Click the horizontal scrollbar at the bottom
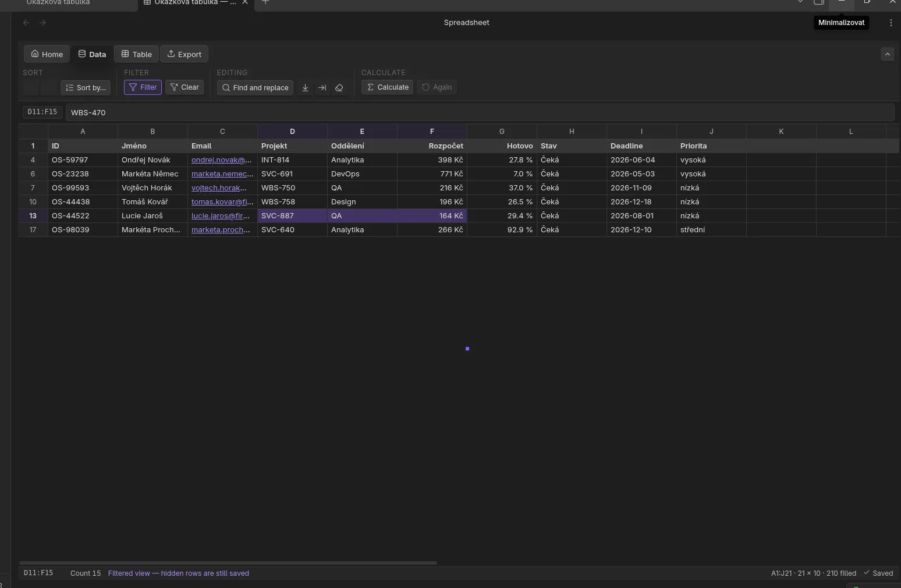901x588 pixels. coord(228,563)
